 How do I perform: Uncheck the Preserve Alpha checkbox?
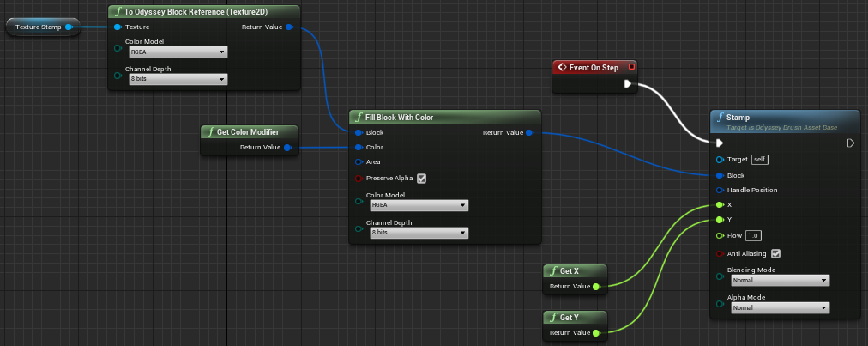(421, 179)
